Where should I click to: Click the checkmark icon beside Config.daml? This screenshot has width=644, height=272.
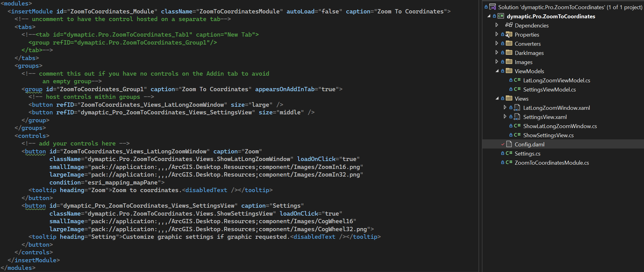[x=503, y=144]
